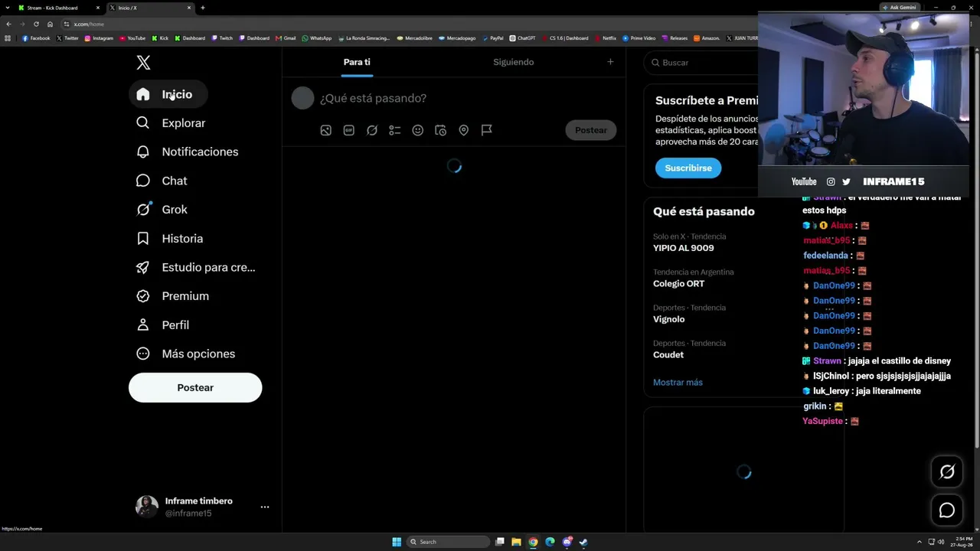Click the large white Postear button
The height and width of the screenshot is (551, 980).
click(195, 388)
